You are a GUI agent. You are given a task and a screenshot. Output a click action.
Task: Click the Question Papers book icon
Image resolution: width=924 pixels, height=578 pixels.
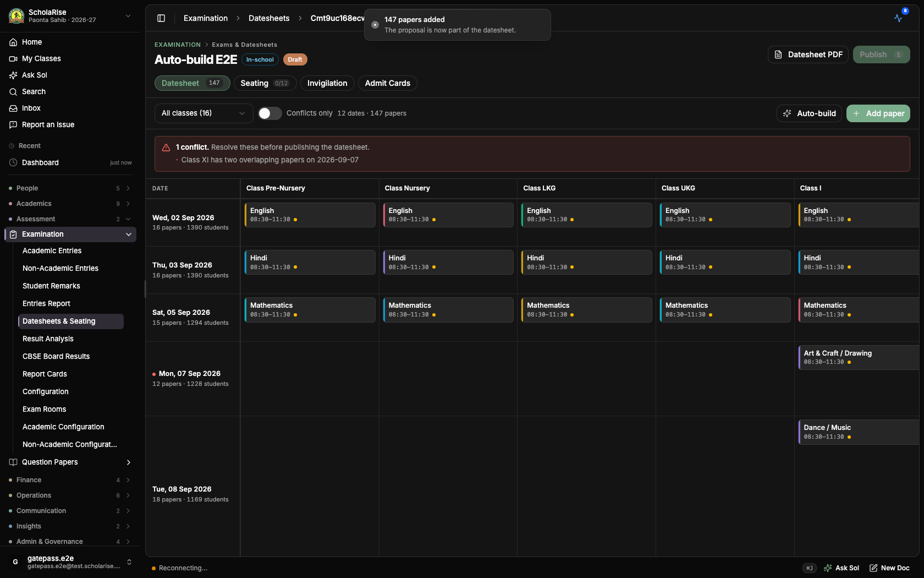click(13, 462)
